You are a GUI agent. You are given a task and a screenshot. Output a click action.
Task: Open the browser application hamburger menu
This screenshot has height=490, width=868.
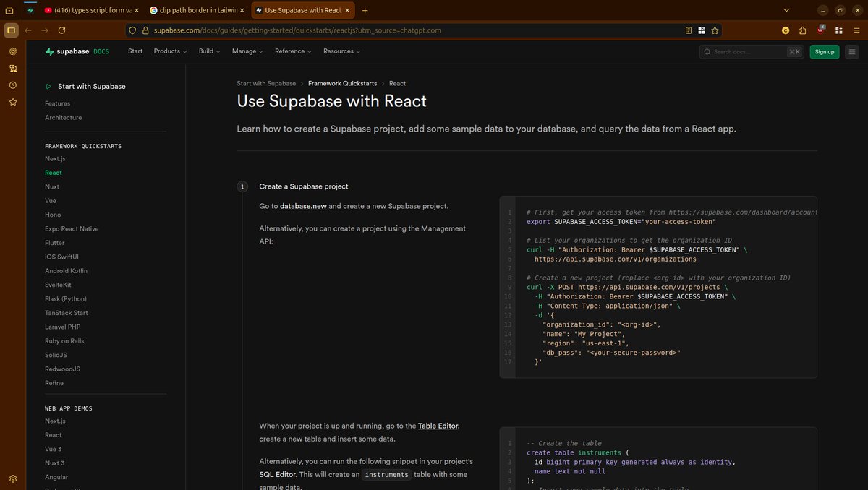click(x=856, y=30)
